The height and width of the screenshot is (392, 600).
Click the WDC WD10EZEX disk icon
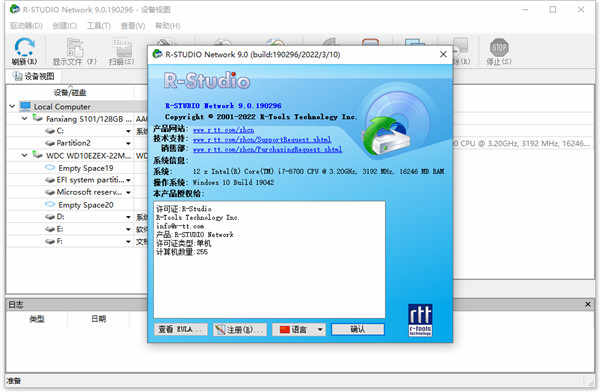click(37, 155)
